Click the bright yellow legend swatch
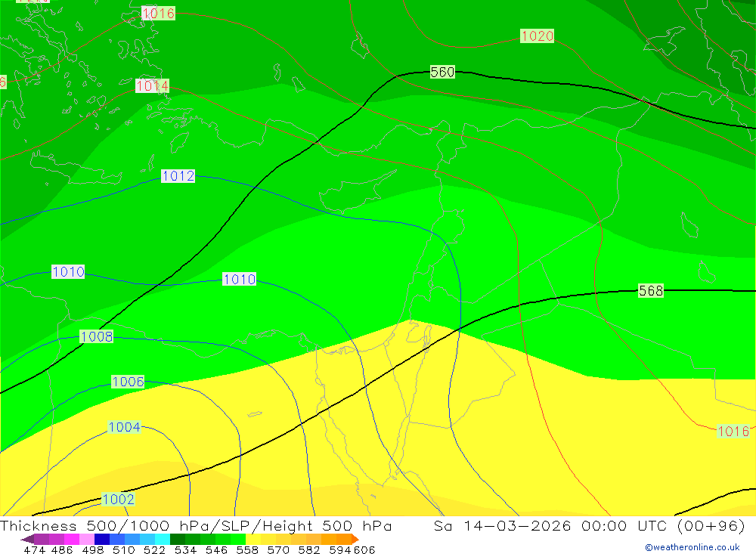This screenshot has height=554, width=756. coord(253,539)
